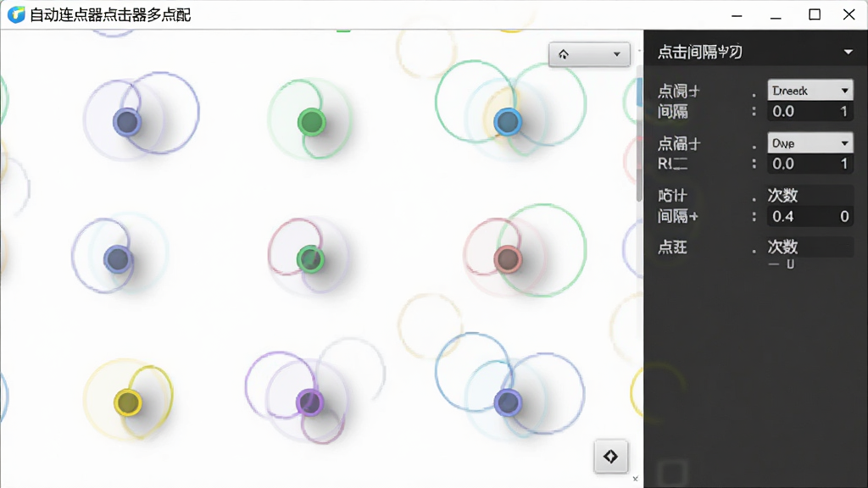Maximize the auto clicker window
Viewport: 868px width, 488px height.
coord(815,14)
